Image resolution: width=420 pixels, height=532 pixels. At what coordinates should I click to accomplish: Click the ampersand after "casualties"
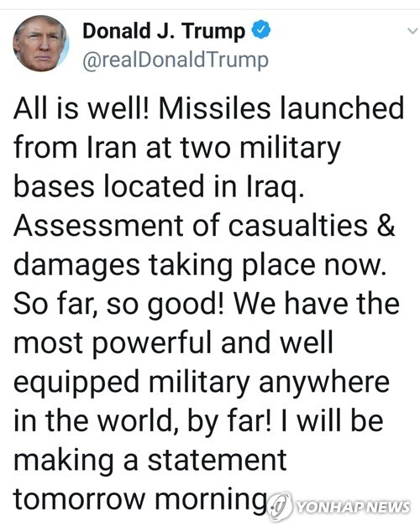click(x=386, y=225)
